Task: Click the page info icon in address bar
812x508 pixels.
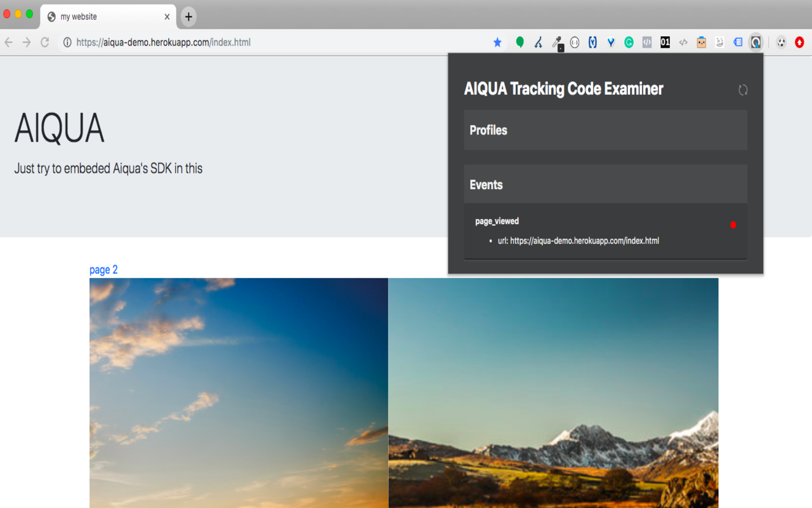Action: point(67,42)
